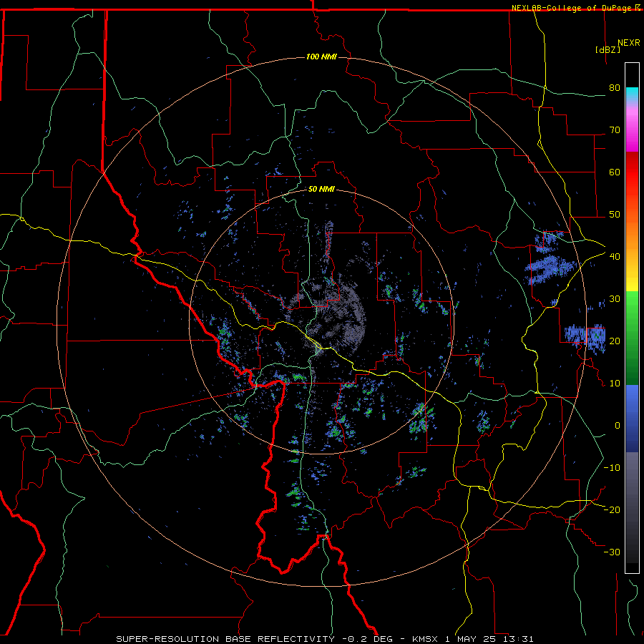This screenshot has height=644, width=644.
Task: Click the 60 dBZ scale value
Action: click(x=615, y=172)
